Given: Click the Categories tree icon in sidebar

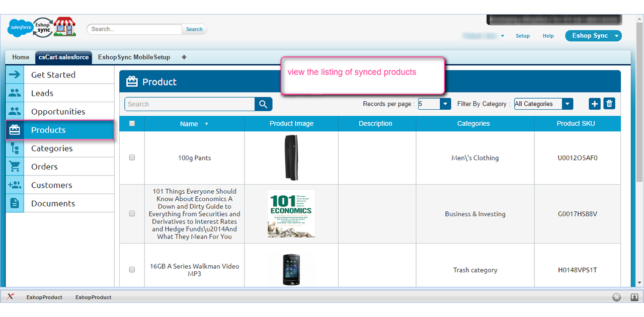Looking at the screenshot, I should (15, 148).
